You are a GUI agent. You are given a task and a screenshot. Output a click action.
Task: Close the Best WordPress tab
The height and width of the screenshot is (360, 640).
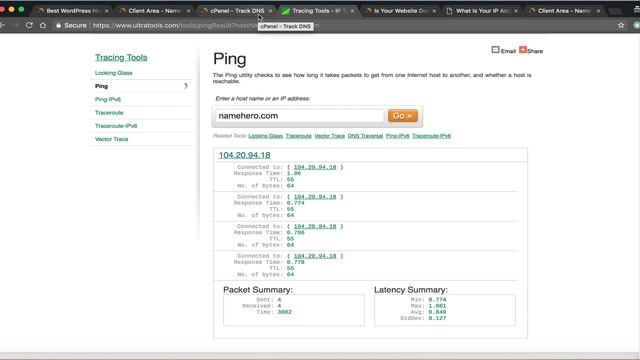(x=107, y=11)
